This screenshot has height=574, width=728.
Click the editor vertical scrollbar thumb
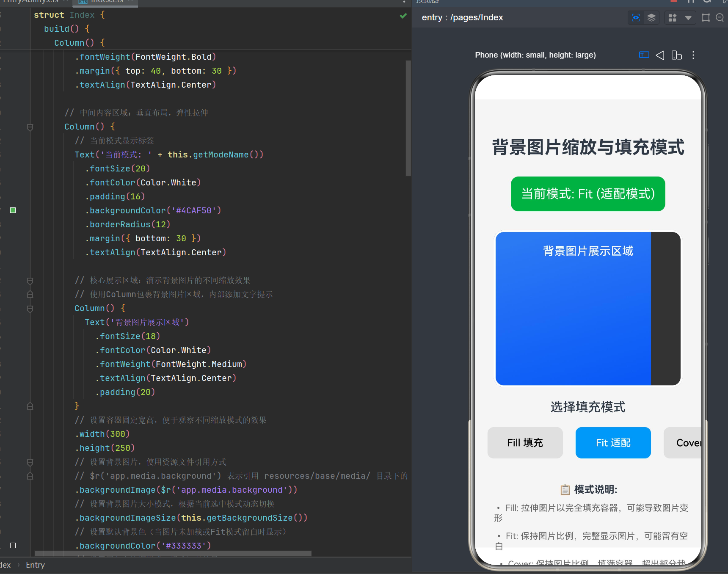[408, 118]
